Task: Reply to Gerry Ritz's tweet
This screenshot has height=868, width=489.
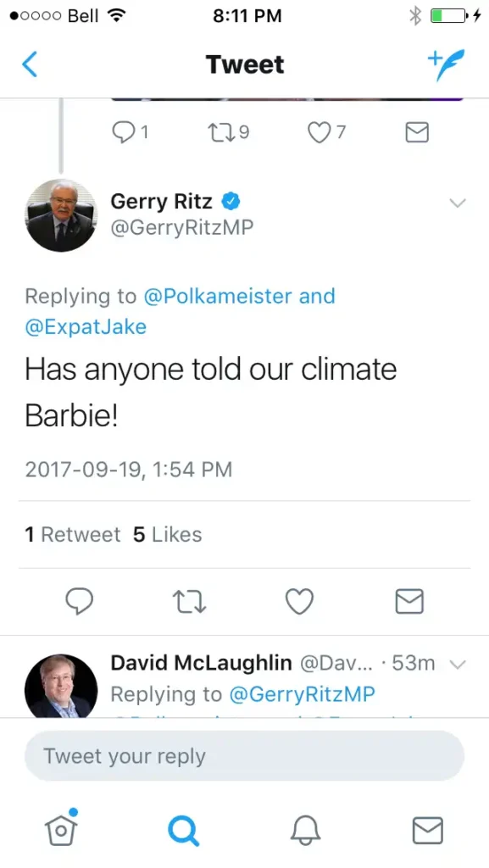Action: [x=80, y=601]
